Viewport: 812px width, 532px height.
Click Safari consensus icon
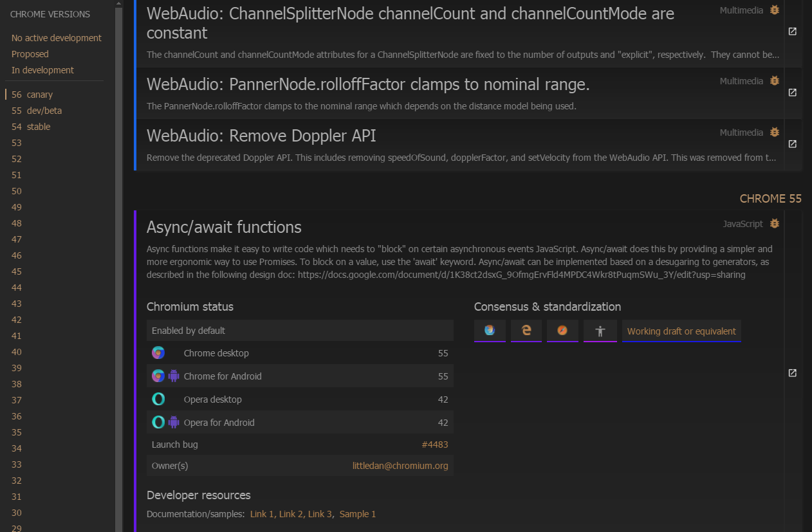(562, 331)
